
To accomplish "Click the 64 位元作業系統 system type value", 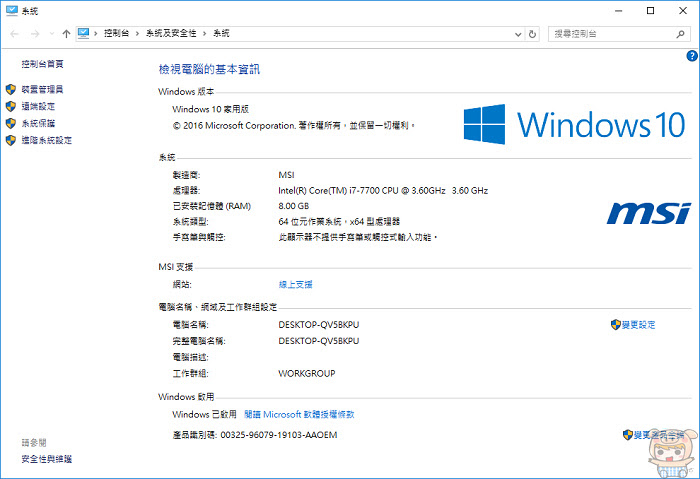I will [339, 221].
